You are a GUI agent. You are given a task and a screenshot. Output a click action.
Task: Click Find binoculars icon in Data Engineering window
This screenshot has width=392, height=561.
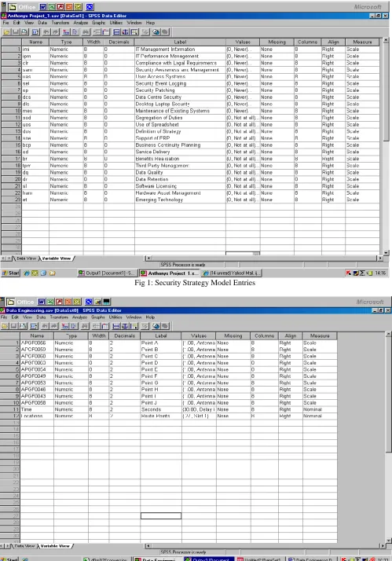[85, 326]
